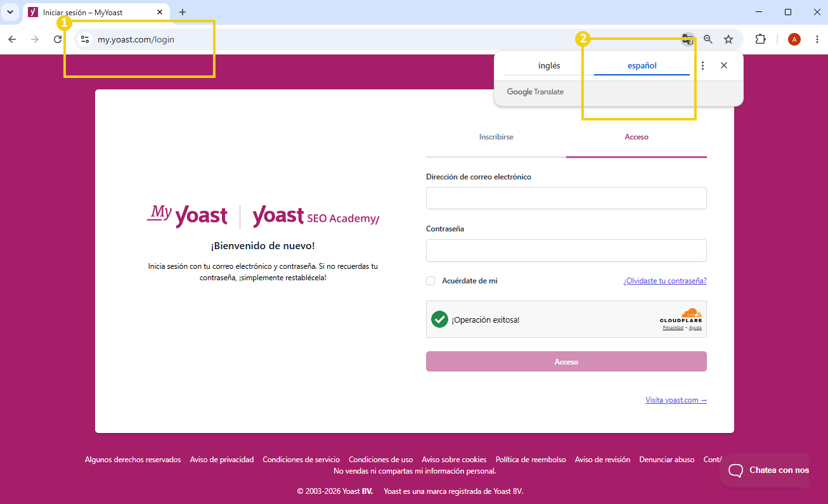
Task: Open Algunos derechos reservados link
Action: point(133,460)
